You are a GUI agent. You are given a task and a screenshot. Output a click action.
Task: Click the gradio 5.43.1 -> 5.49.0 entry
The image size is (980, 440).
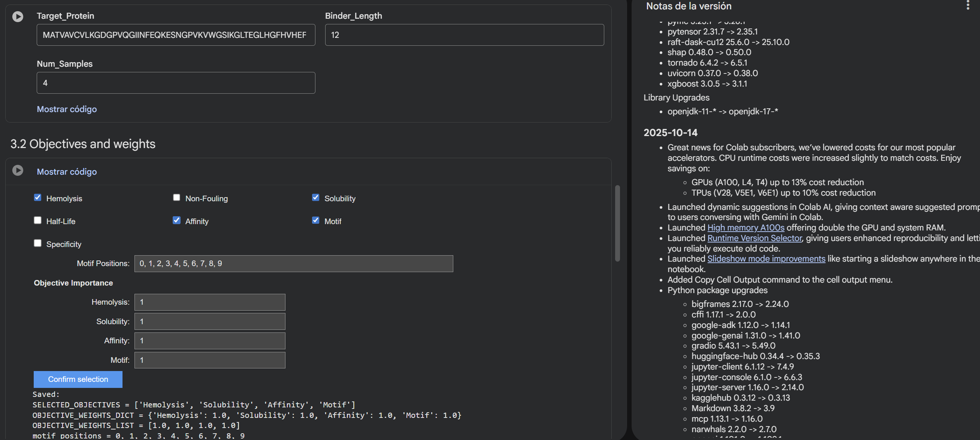pyautogui.click(x=733, y=346)
